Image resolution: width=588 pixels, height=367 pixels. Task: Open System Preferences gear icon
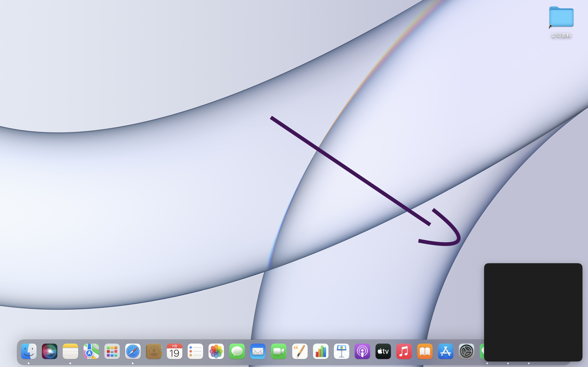[466, 351]
